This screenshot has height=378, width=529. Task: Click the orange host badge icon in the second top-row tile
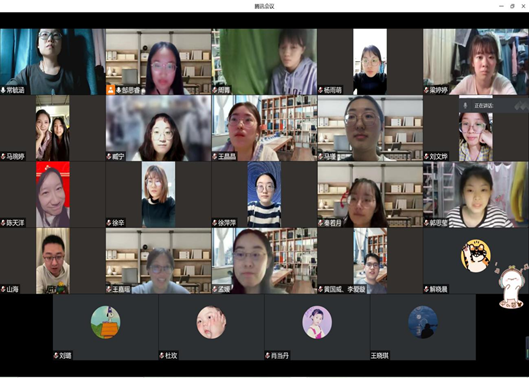(111, 90)
